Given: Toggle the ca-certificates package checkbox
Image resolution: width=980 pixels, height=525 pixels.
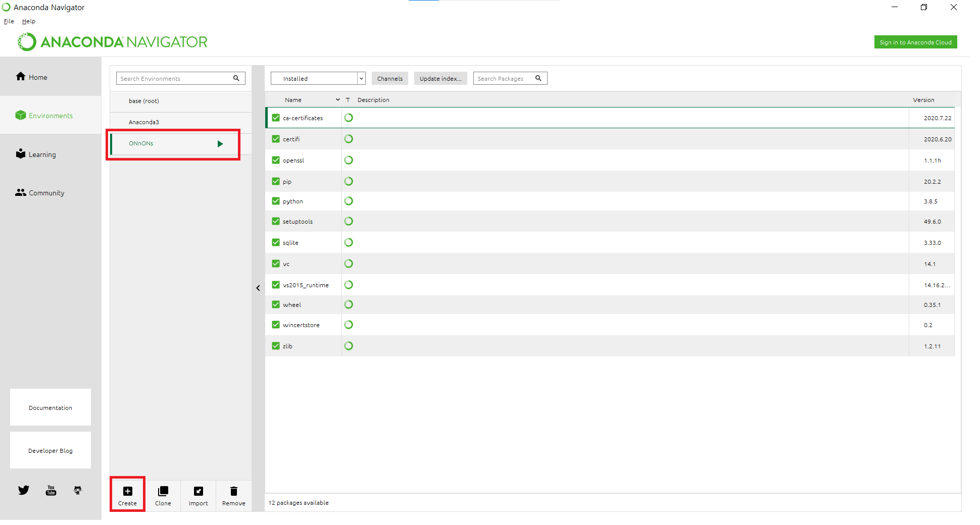Looking at the screenshot, I should (276, 118).
